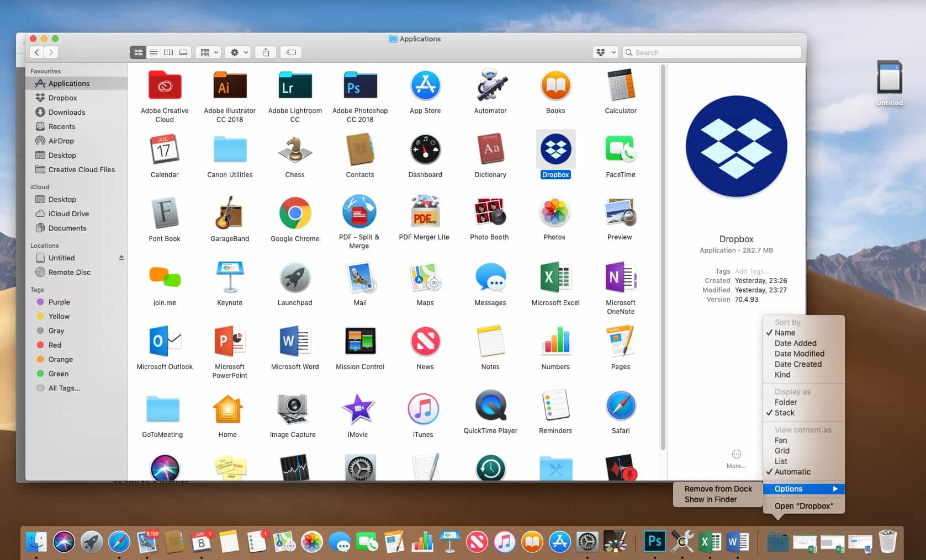Choose Open "Dropbox" menu entry
The width and height of the screenshot is (926, 560).
[804, 506]
